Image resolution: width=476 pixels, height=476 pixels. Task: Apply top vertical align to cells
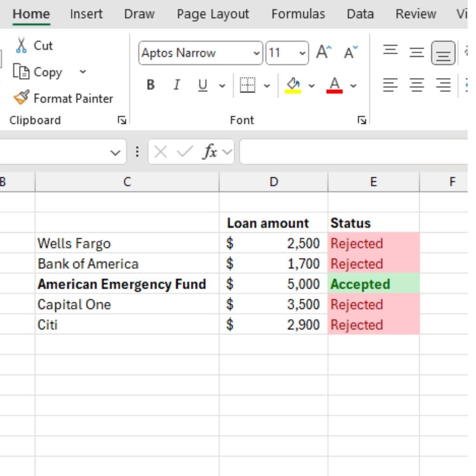(390, 50)
